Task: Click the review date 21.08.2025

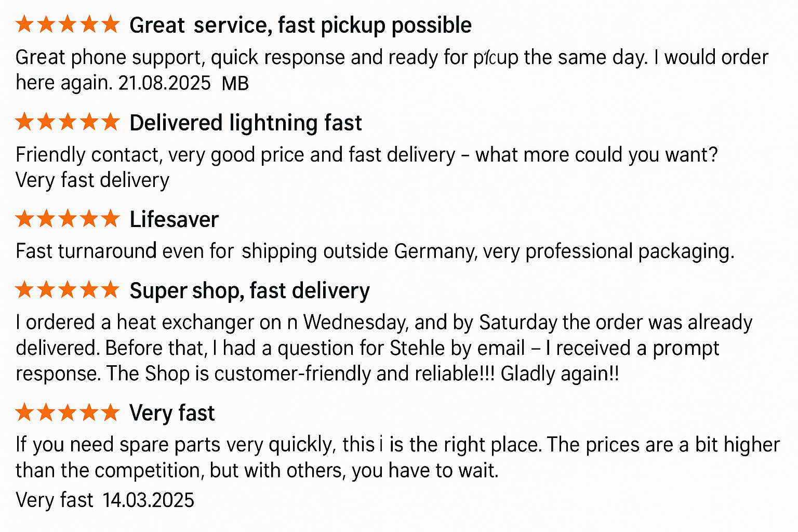Action: [164, 83]
